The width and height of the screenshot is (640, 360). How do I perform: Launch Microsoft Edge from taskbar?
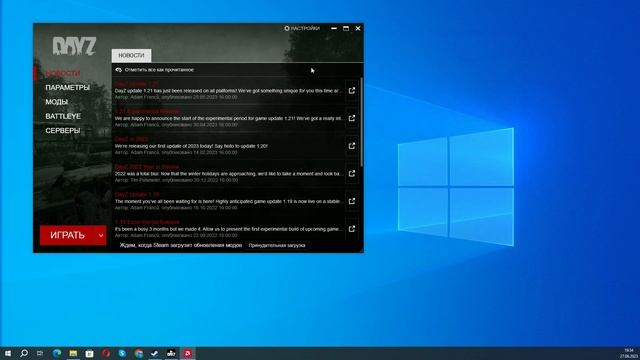pos(57,353)
